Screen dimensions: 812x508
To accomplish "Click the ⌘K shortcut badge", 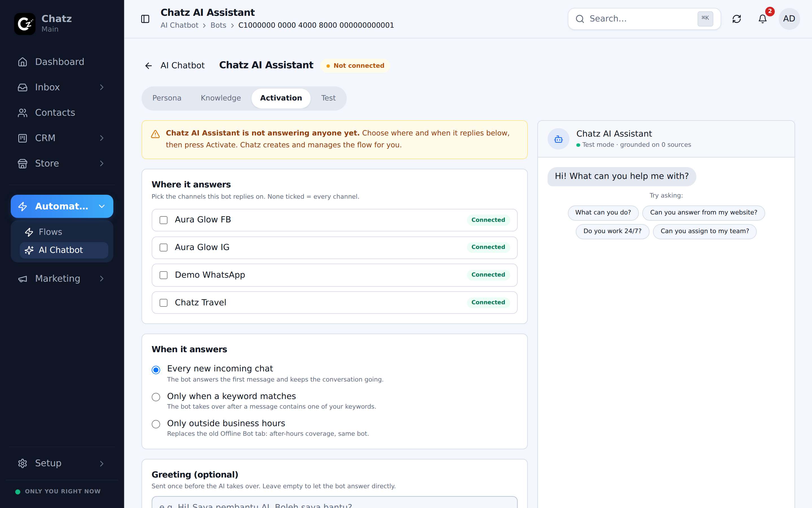I will [x=705, y=18].
